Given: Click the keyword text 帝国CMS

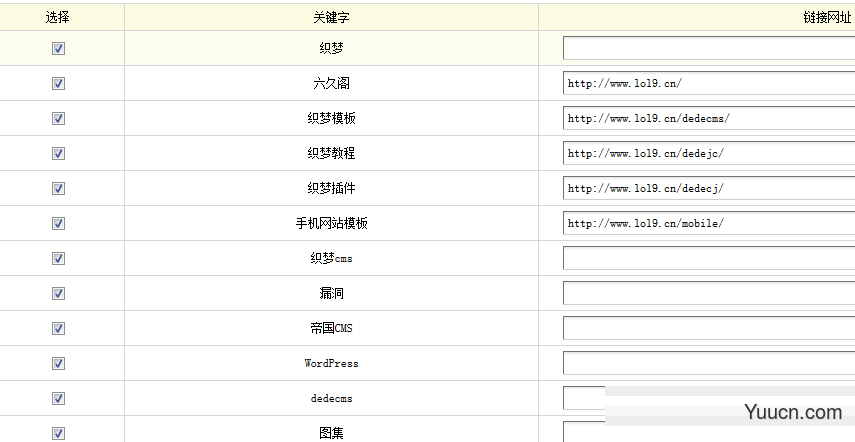Looking at the screenshot, I should [331, 328].
